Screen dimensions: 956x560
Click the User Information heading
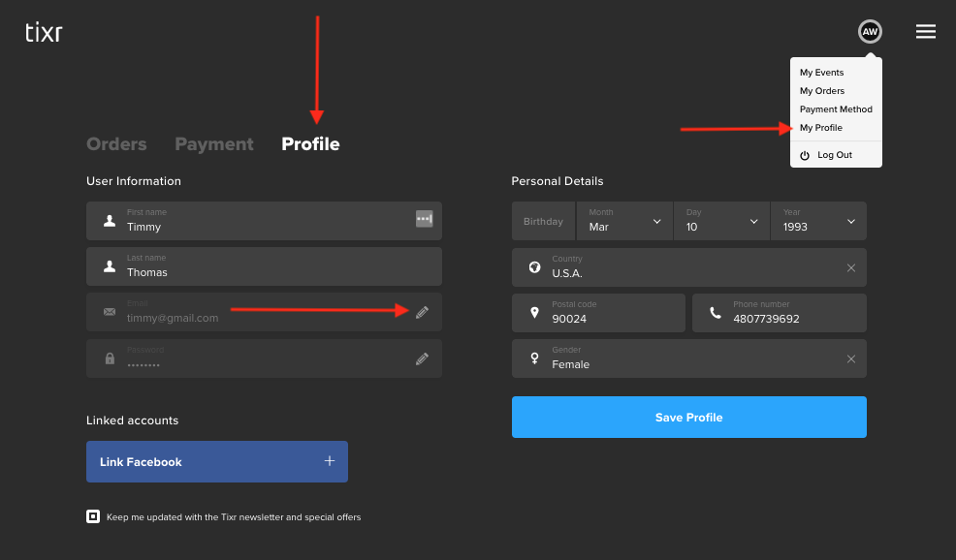[x=134, y=181]
